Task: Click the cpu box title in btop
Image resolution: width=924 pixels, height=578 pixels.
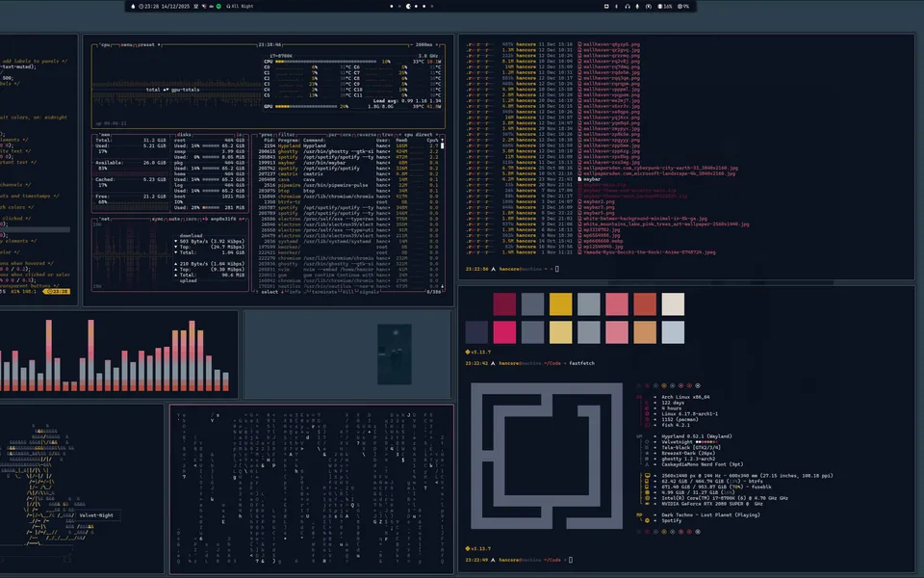Action: (x=105, y=45)
